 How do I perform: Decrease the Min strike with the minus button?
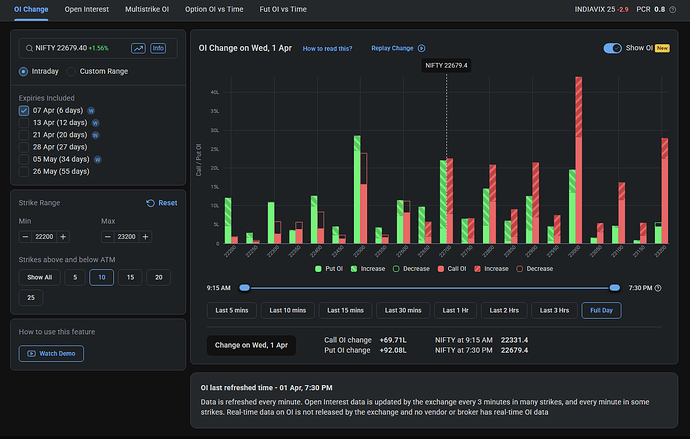[25, 237]
